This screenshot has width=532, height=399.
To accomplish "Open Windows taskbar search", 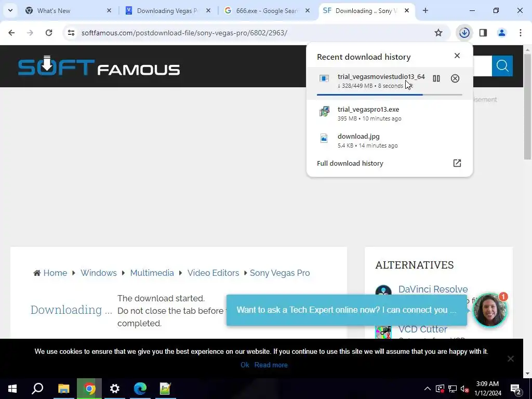I will tap(37, 389).
